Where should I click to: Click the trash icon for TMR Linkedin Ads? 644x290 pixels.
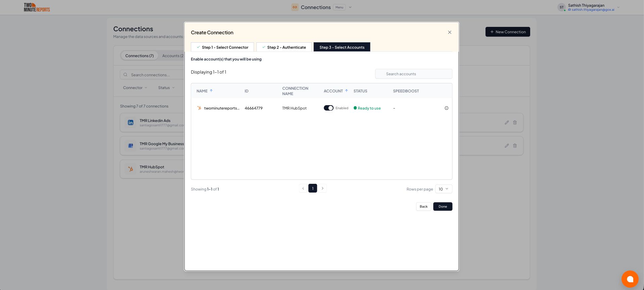pyautogui.click(x=515, y=123)
